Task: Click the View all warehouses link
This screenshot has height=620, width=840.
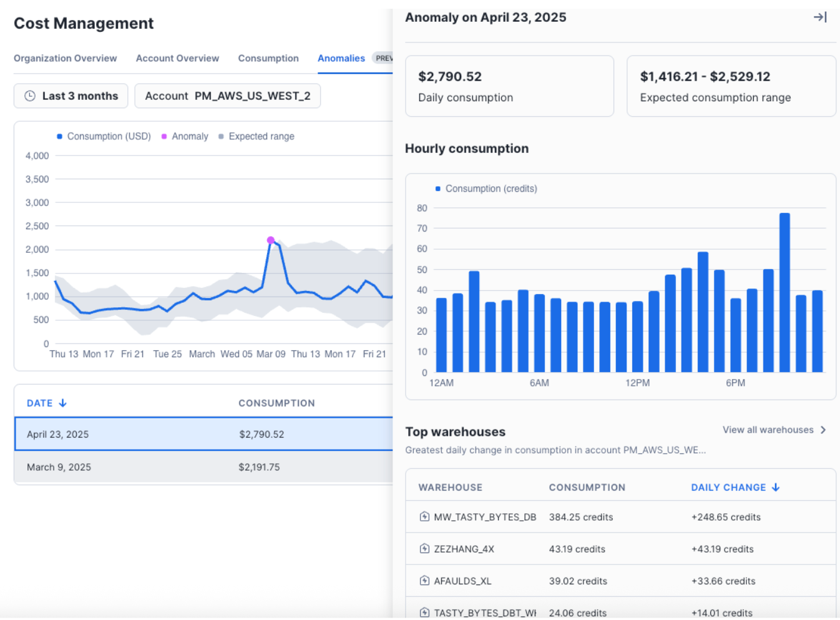Action: (767, 430)
